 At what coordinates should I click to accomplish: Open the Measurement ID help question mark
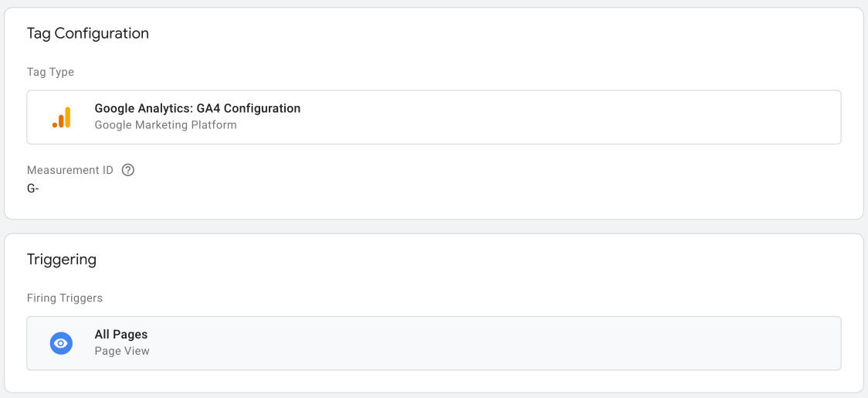[x=128, y=170]
